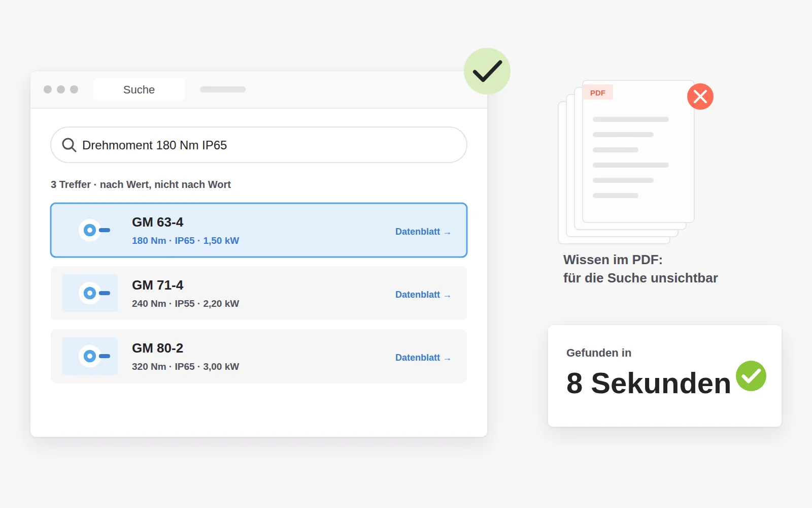Click the green check beside 8 Sekunden

(751, 376)
